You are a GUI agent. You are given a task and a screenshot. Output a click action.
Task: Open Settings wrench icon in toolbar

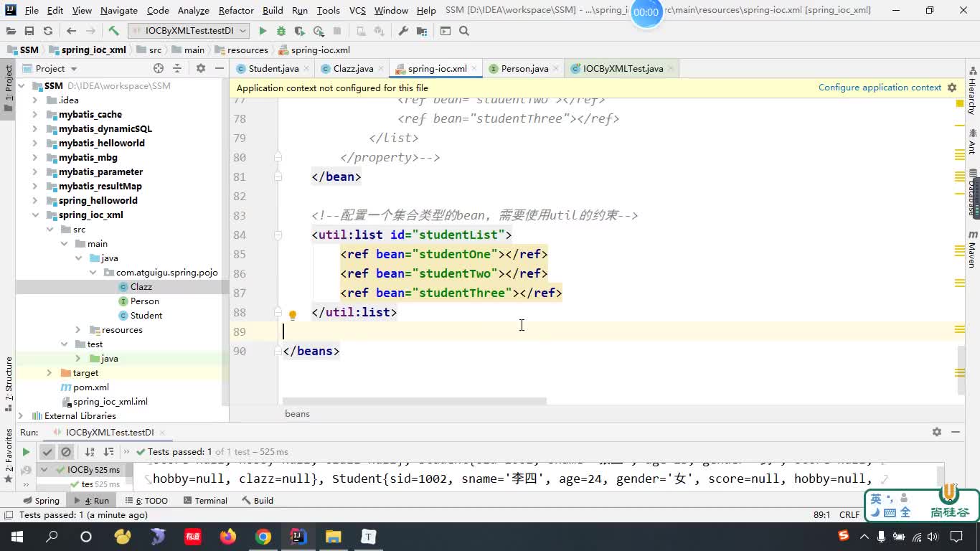point(403,31)
